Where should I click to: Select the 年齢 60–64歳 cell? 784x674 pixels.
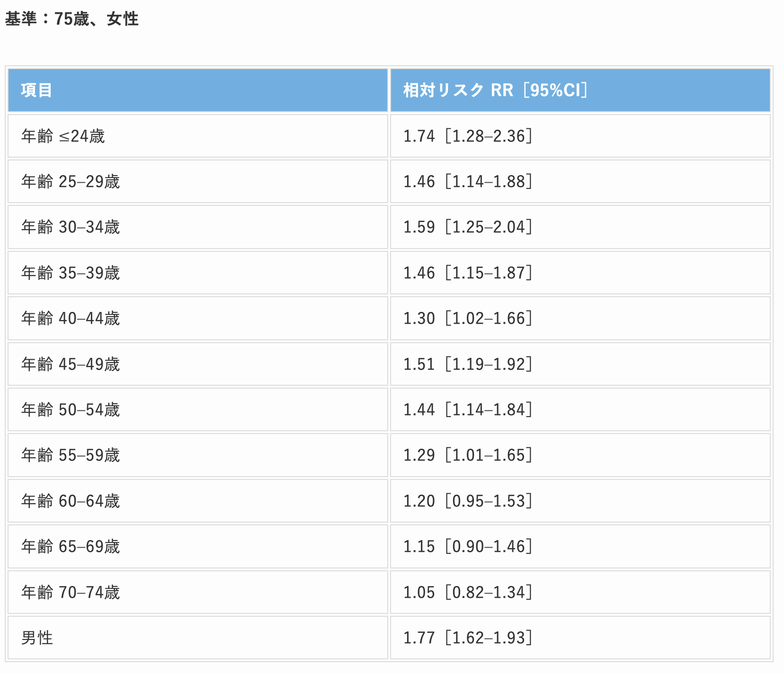pyautogui.click(x=71, y=501)
